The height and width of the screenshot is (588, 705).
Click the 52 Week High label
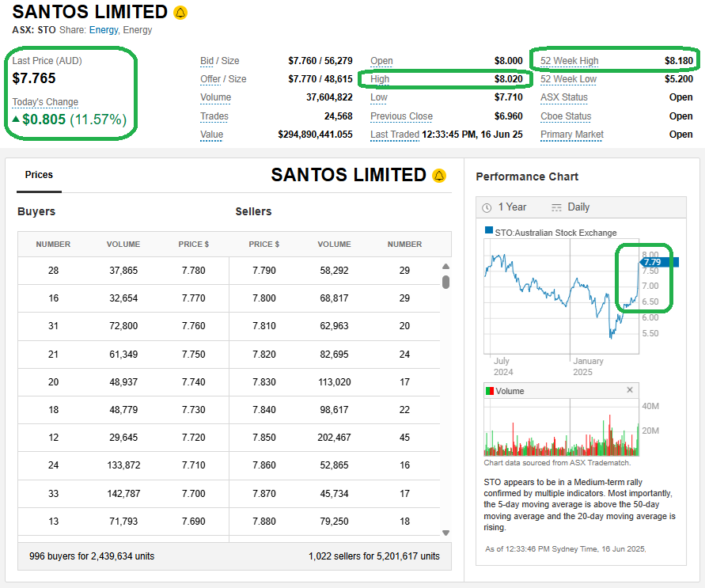(569, 61)
